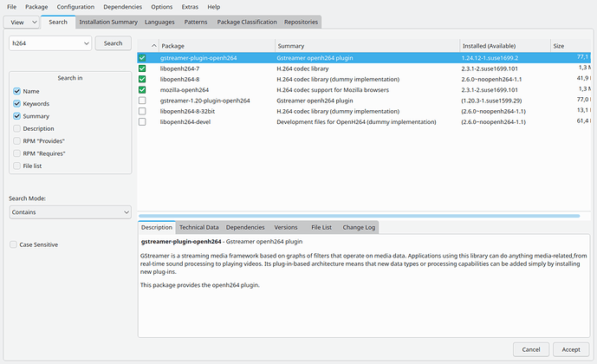Select the libopenh264-7 package row
Image resolution: width=597 pixels, height=364 pixels.
pyautogui.click(x=364, y=68)
